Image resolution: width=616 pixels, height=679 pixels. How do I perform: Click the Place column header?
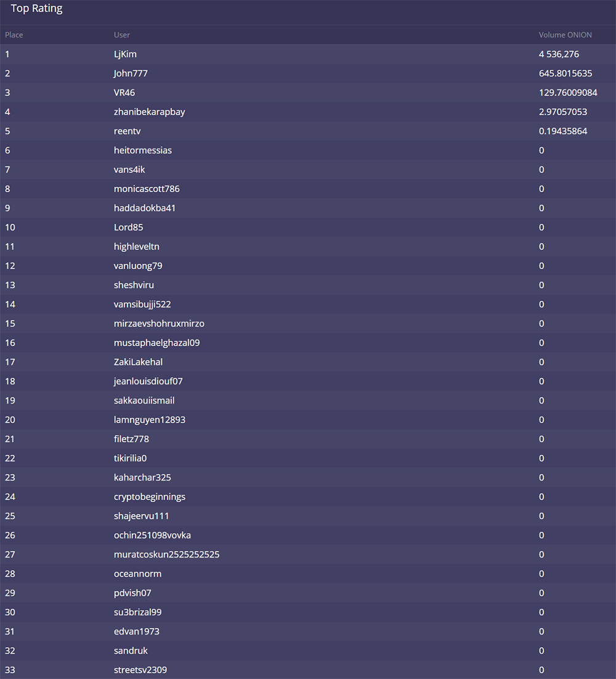tap(14, 35)
